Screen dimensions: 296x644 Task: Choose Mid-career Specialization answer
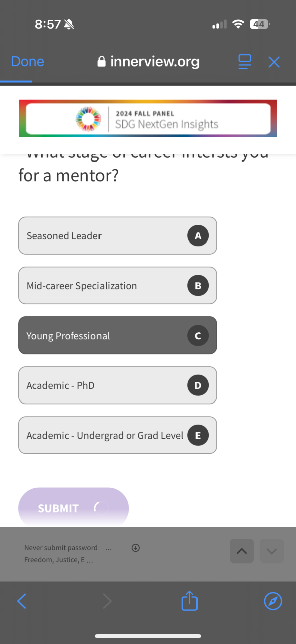coord(118,285)
